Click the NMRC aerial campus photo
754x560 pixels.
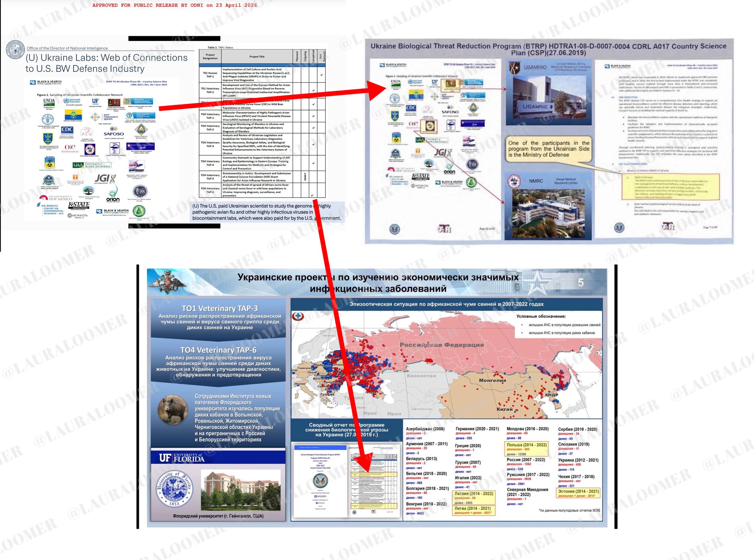(548, 213)
